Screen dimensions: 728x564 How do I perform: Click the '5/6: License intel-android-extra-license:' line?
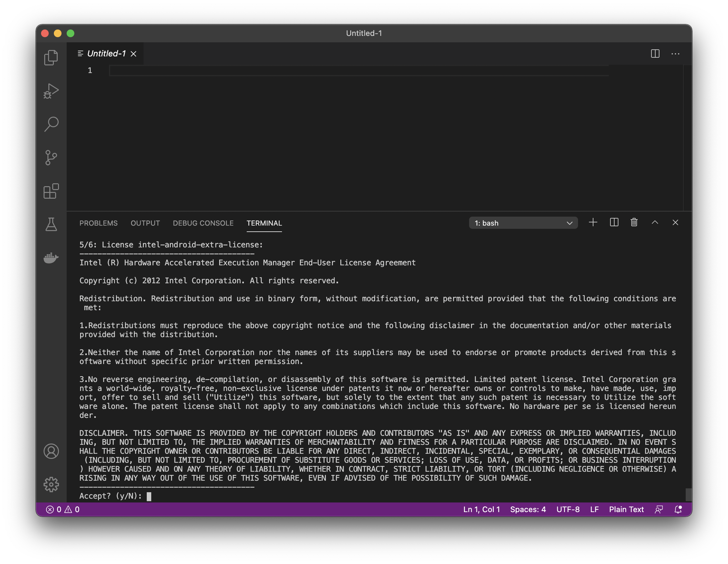click(171, 245)
